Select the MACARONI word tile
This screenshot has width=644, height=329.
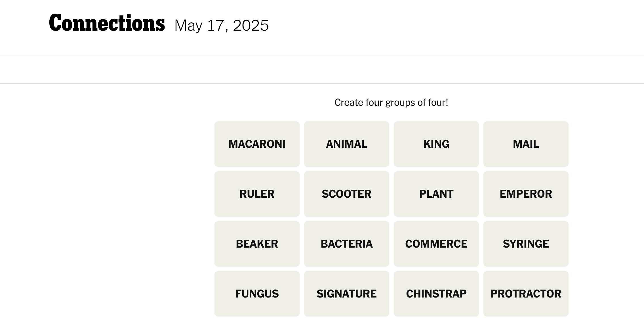point(257,144)
